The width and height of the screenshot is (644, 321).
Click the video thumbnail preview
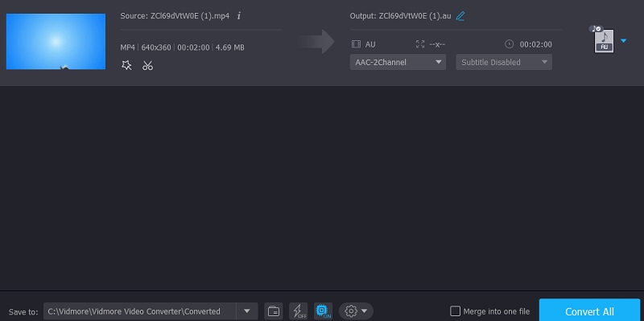(56, 42)
